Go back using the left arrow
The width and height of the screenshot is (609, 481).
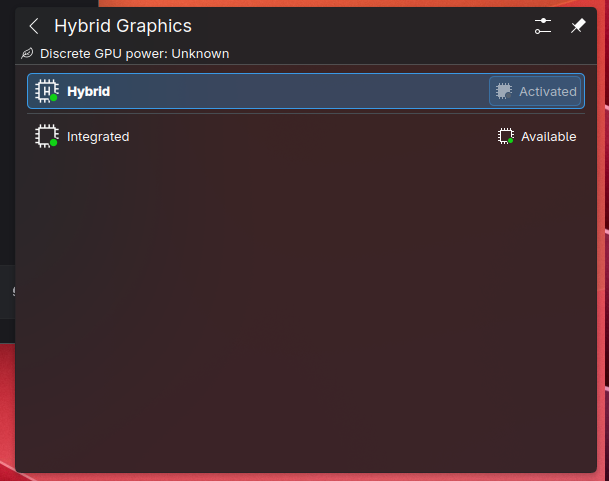34,26
